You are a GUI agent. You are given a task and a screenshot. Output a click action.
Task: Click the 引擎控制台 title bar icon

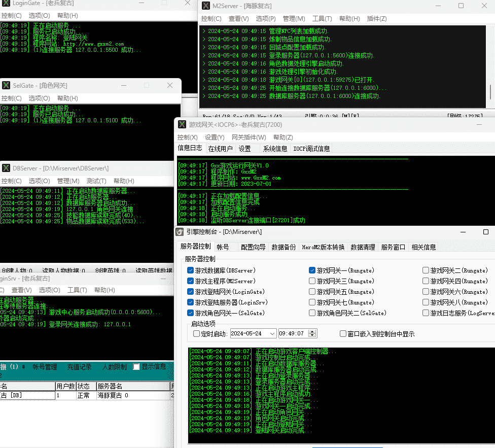180,232
